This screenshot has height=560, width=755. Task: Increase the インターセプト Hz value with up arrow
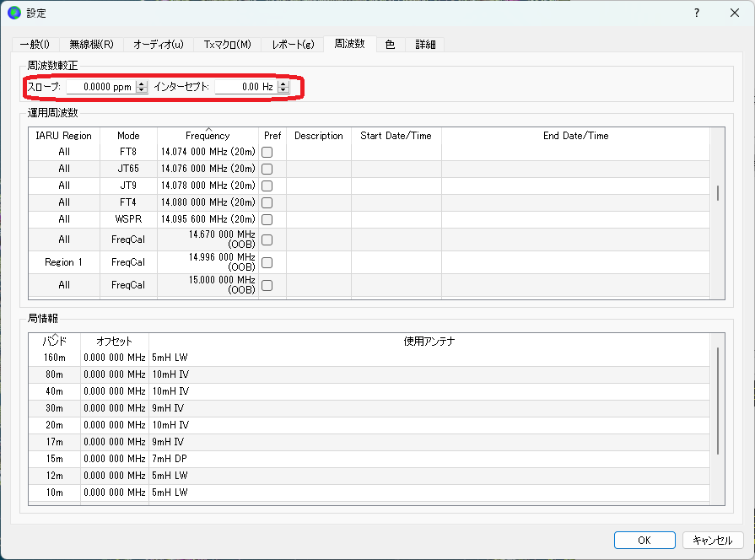pyautogui.click(x=283, y=83)
